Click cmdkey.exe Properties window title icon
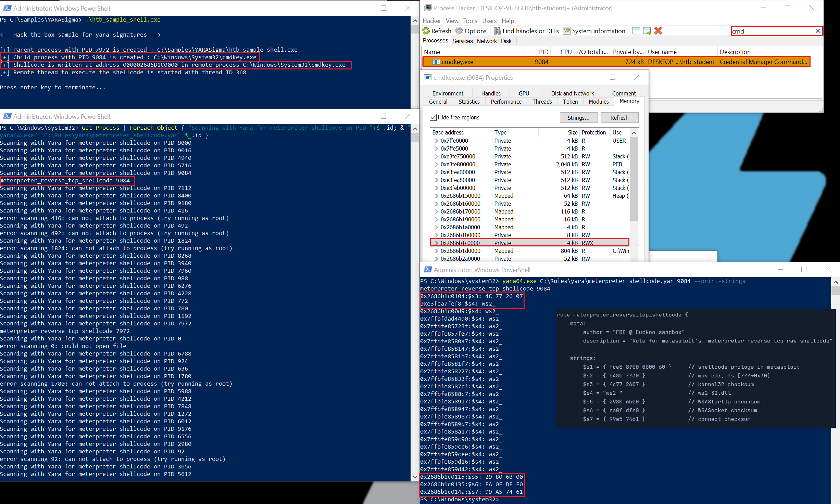This screenshot has height=504, width=840. (x=427, y=77)
